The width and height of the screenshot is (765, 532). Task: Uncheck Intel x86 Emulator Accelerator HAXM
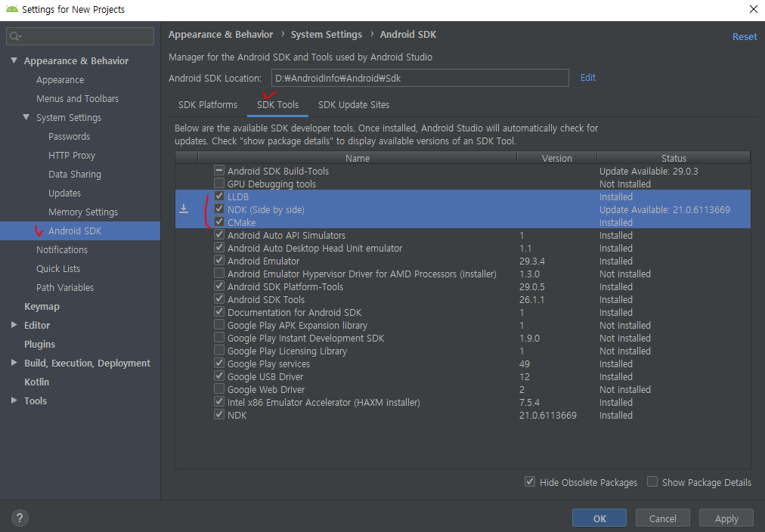pyautogui.click(x=219, y=402)
